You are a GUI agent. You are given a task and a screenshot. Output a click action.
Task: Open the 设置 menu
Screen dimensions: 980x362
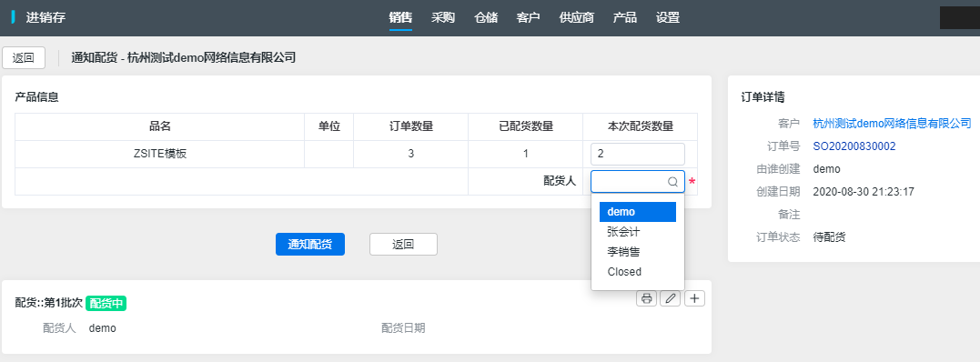668,17
